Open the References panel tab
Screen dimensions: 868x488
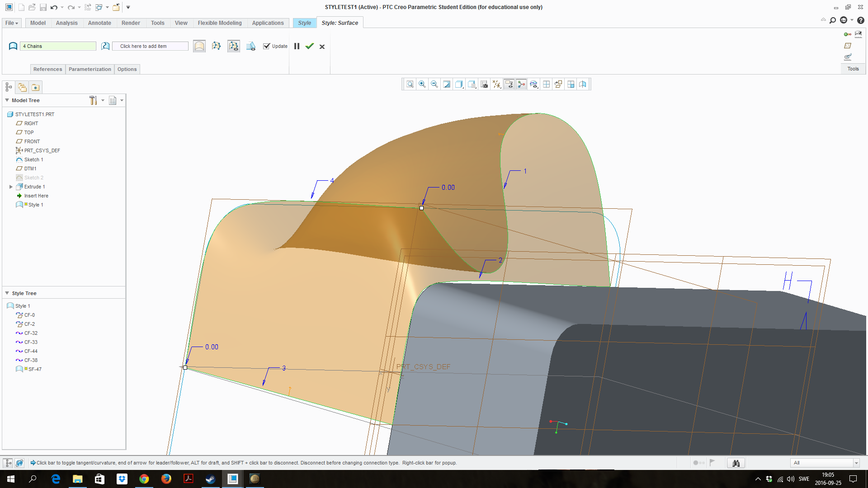click(x=47, y=69)
